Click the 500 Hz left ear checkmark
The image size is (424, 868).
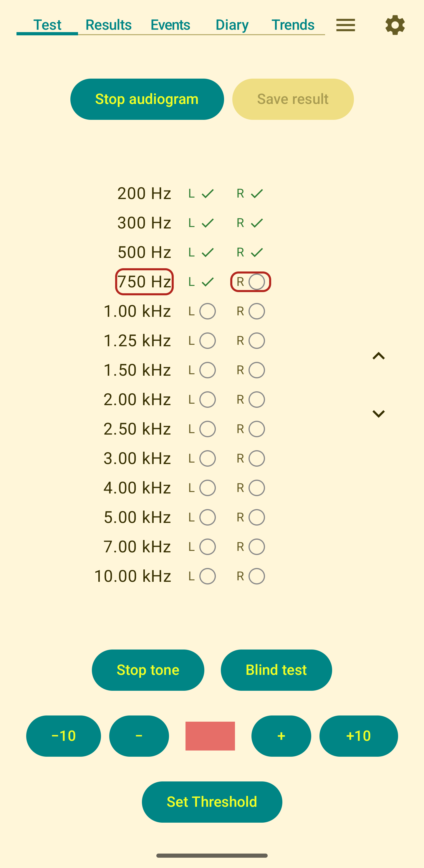[207, 252]
